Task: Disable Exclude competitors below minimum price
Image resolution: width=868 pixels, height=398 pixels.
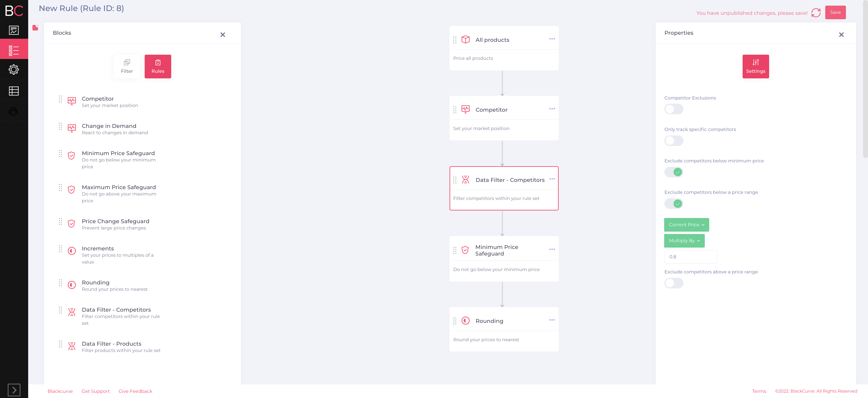Action: (x=674, y=172)
